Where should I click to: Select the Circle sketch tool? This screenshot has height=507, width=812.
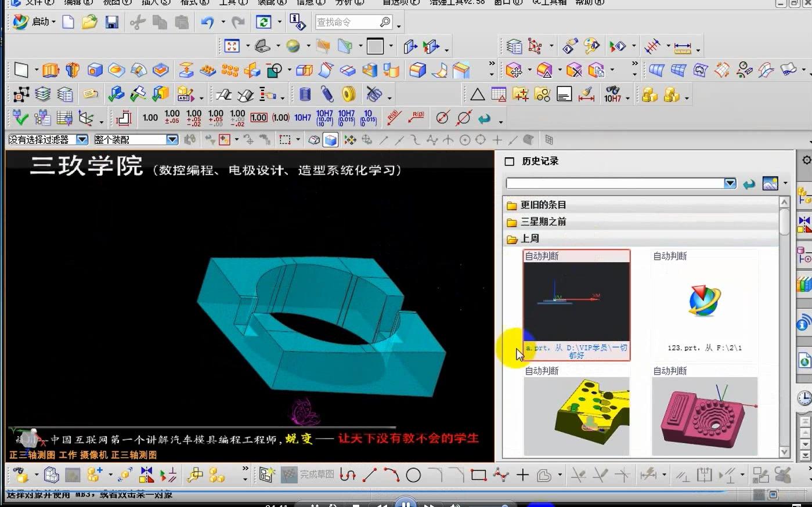413,475
